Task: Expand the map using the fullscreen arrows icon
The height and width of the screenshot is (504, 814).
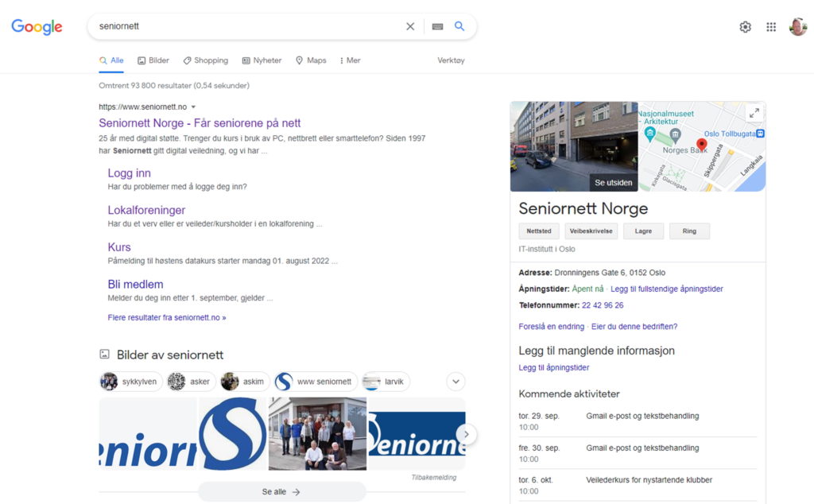Action: click(754, 113)
